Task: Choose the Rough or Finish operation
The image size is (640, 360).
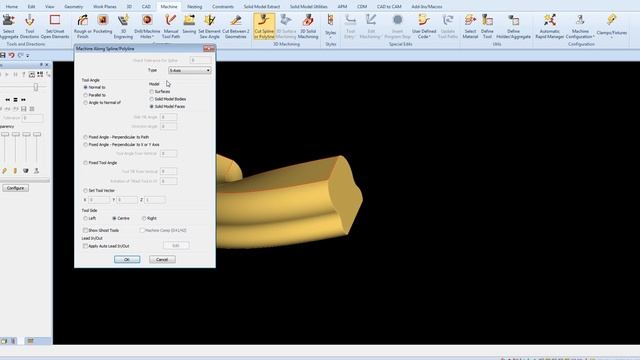Action: [x=82, y=26]
